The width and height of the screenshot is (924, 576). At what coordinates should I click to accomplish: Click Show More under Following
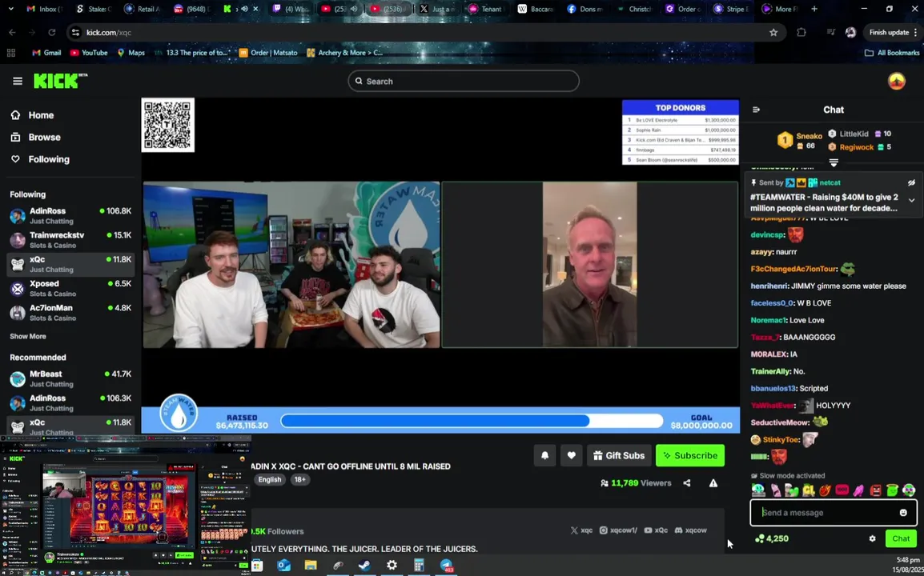click(x=28, y=336)
